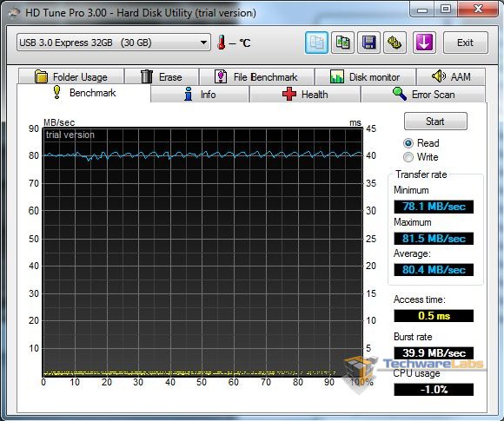Click the MB/sec axis label
Viewport: 504px width, 421px height.
tap(59, 122)
